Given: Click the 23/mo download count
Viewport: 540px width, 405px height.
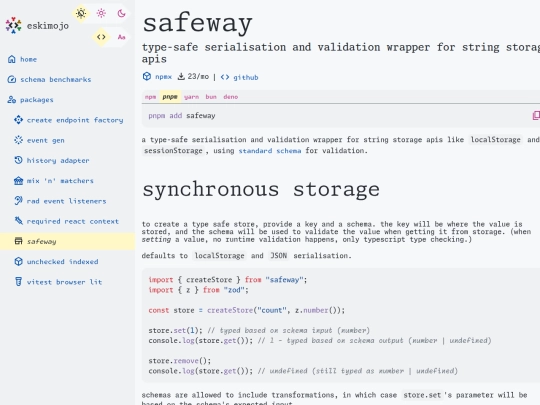Looking at the screenshot, I should click(198, 76).
